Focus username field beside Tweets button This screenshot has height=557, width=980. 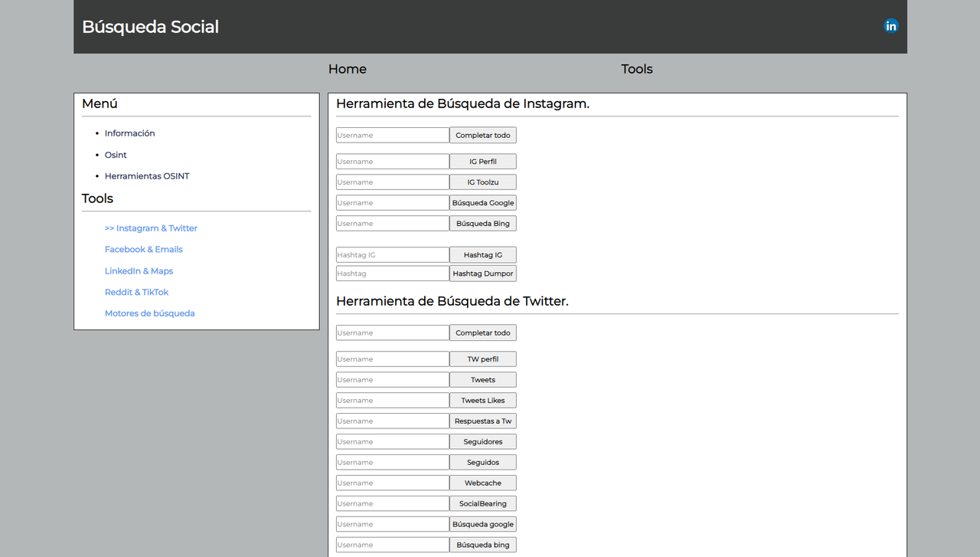[393, 380]
